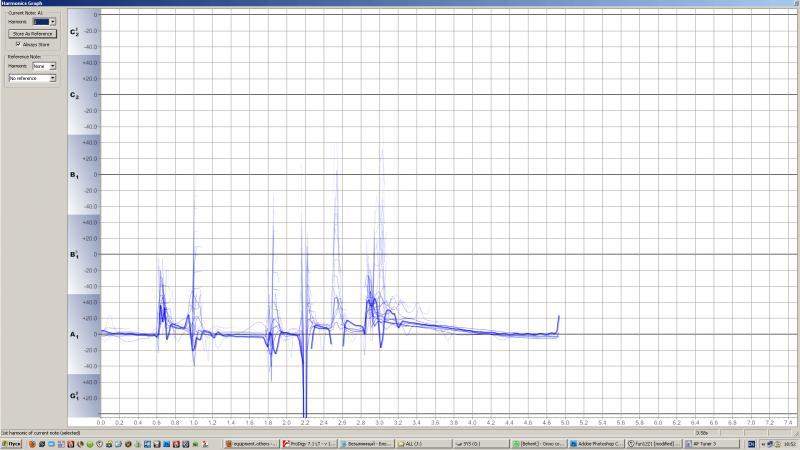Switch to ProDigy 7.1 LT taskbar window

point(308,442)
